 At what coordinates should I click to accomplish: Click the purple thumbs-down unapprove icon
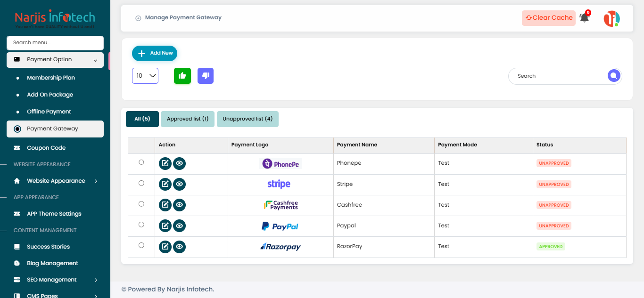206,76
